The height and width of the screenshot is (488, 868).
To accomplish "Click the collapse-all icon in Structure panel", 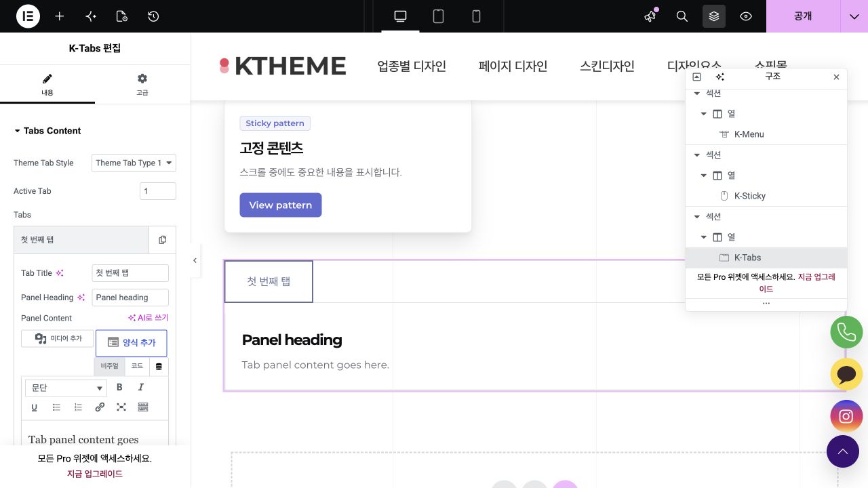I will (x=696, y=77).
